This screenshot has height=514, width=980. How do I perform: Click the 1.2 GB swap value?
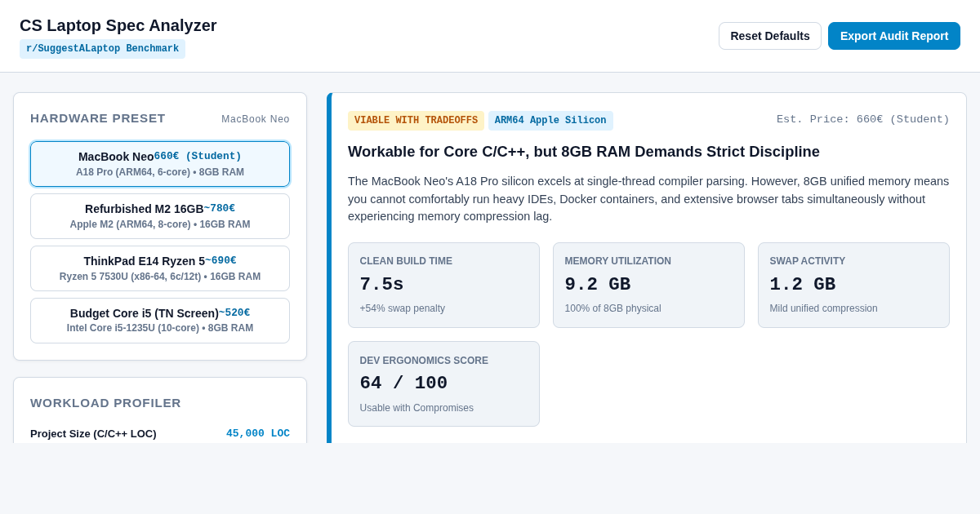[x=803, y=285]
